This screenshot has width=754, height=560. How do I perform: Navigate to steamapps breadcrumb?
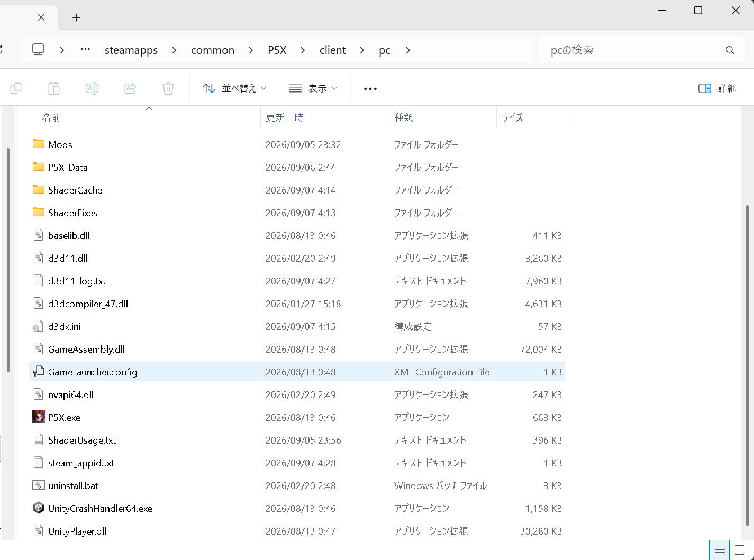pyautogui.click(x=131, y=50)
